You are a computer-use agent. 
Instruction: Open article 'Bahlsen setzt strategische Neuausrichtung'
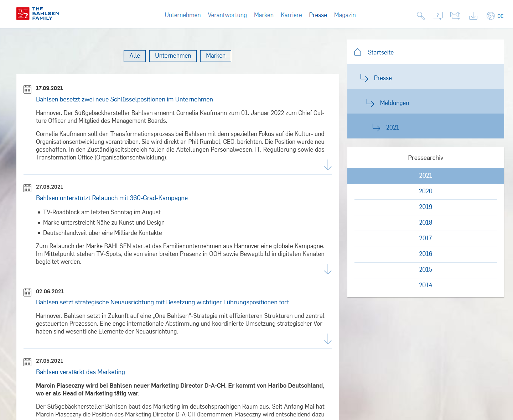click(162, 302)
